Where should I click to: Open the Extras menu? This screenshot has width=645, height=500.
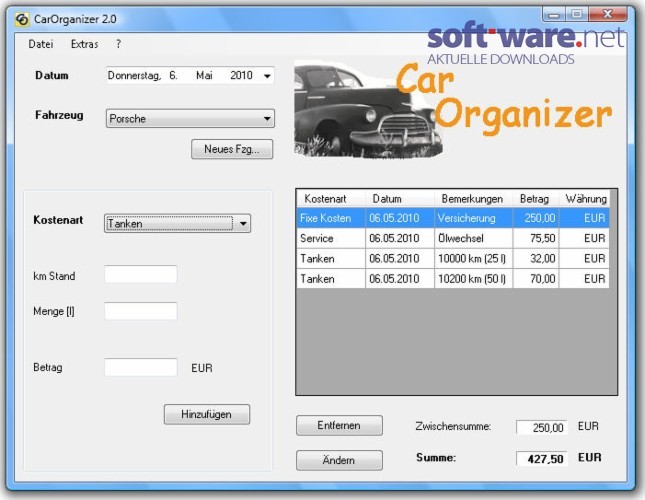click(84, 44)
